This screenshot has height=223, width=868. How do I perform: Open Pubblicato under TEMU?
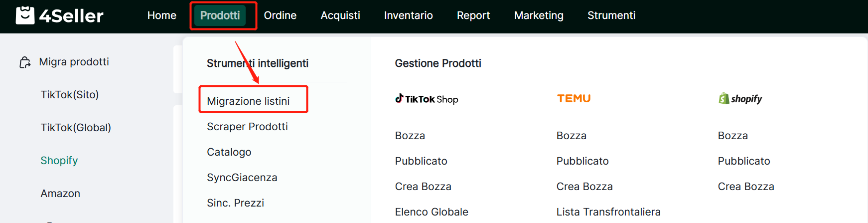coord(582,161)
